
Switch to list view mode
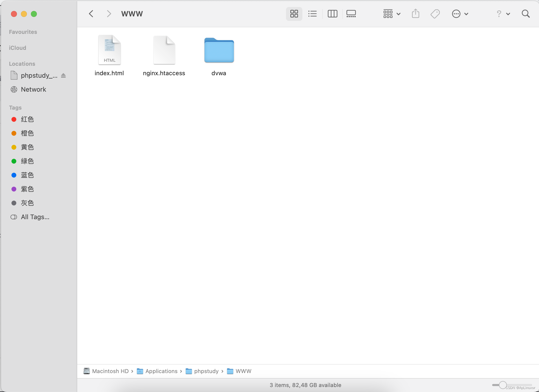coord(312,14)
